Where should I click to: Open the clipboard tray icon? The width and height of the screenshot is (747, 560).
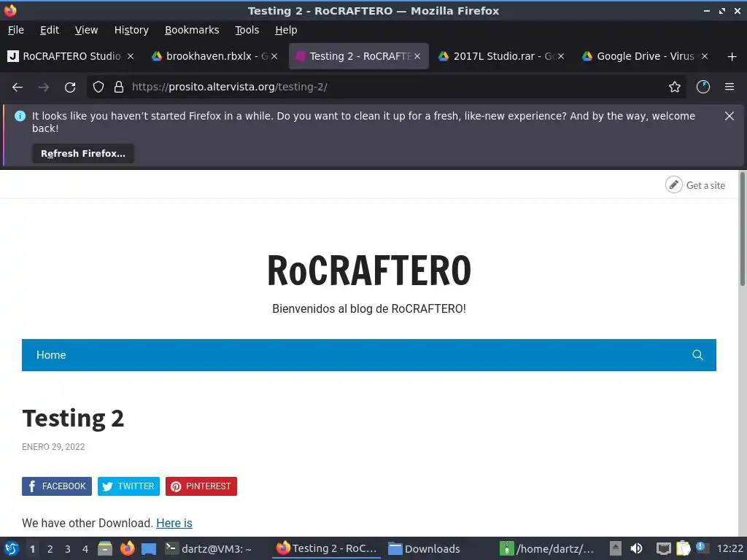click(683, 548)
